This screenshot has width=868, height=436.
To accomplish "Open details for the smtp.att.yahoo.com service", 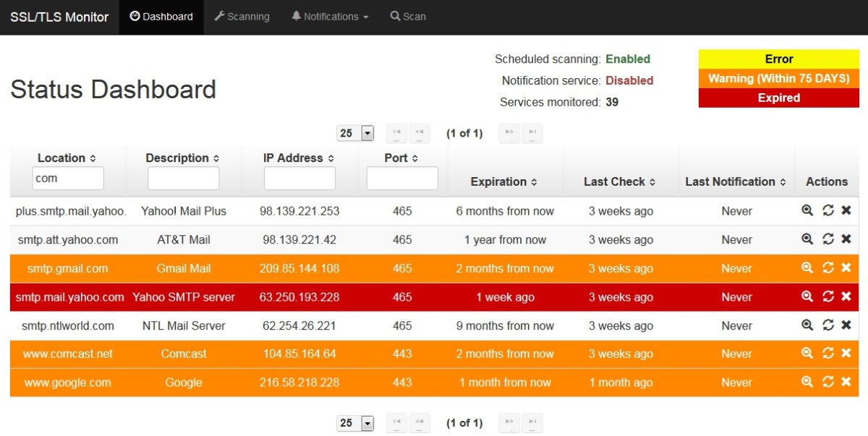I will pos(807,239).
